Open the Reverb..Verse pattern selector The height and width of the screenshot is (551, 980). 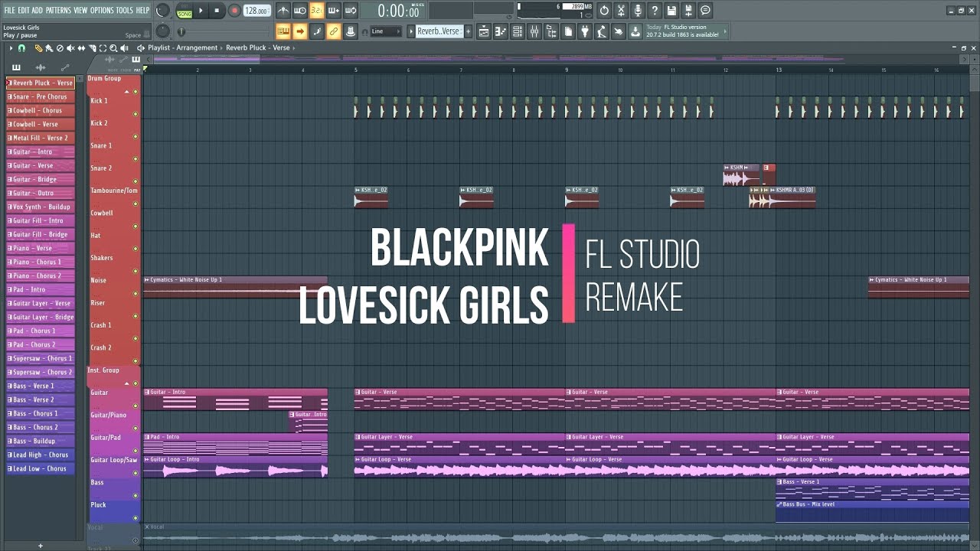[x=439, y=31]
